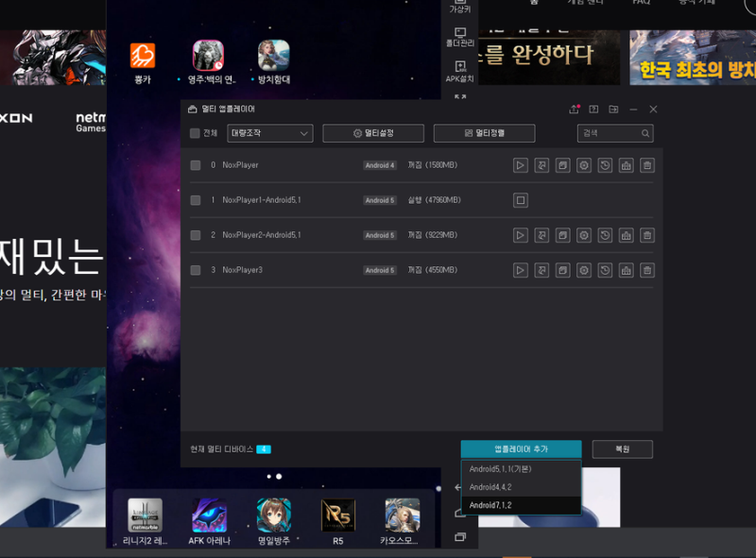Delete NoxPlayer3 with trash icon
The height and width of the screenshot is (558, 756).
(647, 270)
